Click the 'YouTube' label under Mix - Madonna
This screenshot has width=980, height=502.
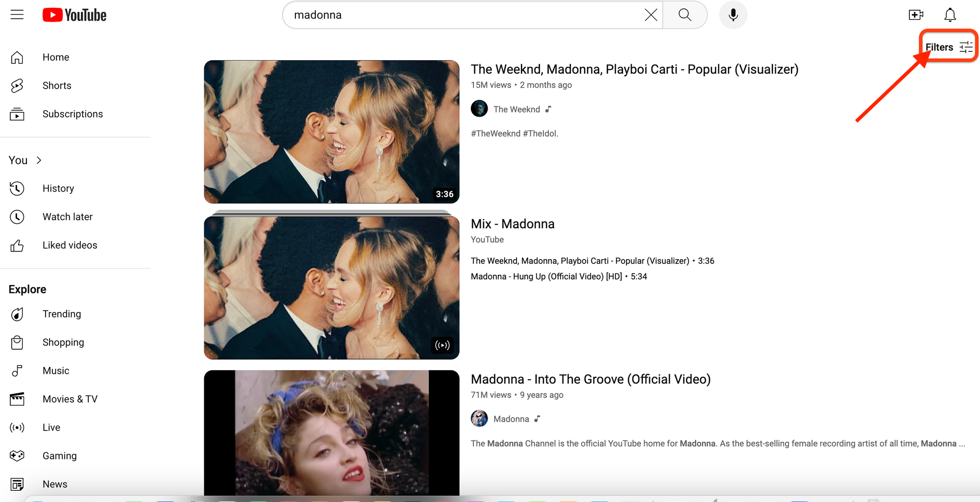(487, 239)
